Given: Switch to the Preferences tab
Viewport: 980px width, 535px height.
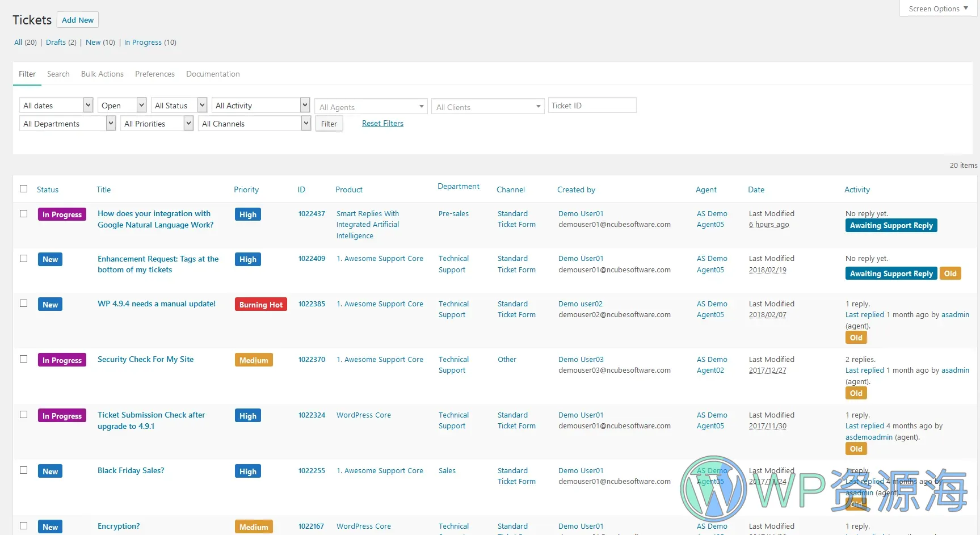Looking at the screenshot, I should click(x=154, y=74).
